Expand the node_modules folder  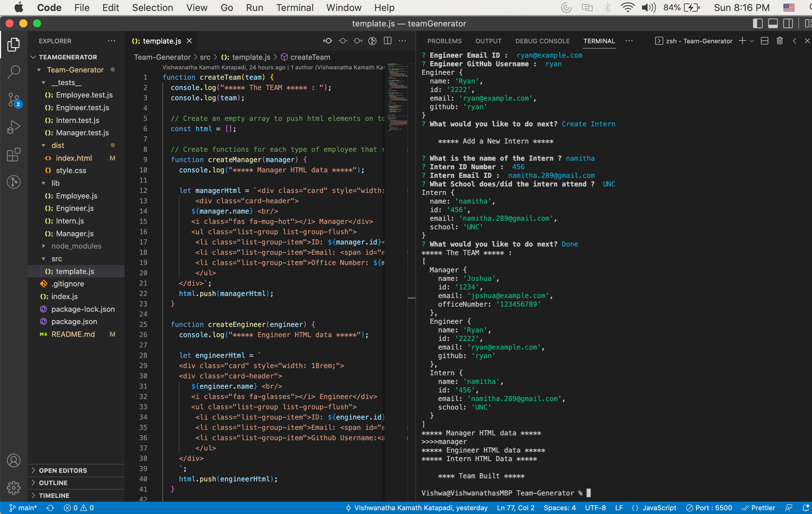(76, 246)
